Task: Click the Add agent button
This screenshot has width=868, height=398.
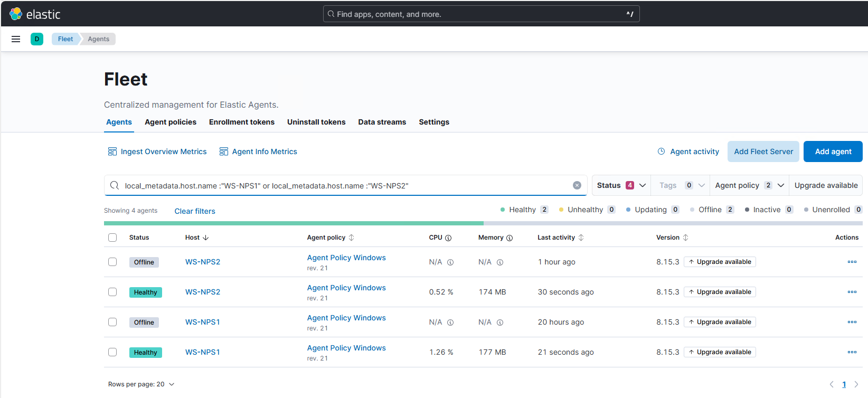Action: (833, 151)
